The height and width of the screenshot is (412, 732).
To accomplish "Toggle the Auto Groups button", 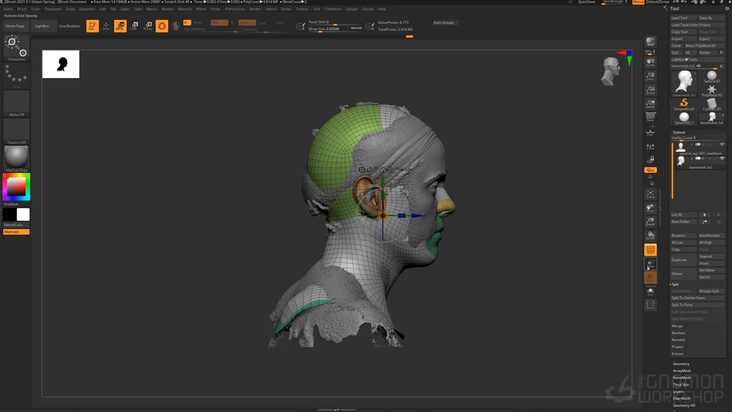I will 443,22.
